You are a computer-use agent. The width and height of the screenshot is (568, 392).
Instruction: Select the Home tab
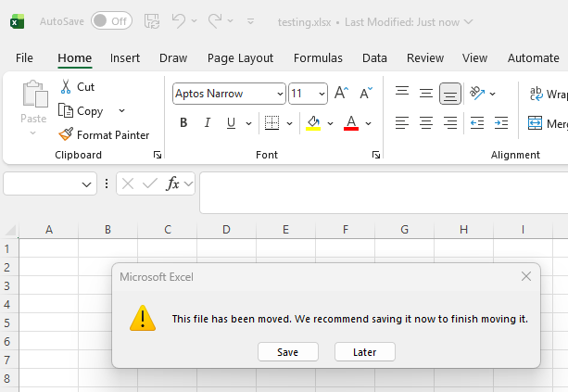click(x=75, y=58)
